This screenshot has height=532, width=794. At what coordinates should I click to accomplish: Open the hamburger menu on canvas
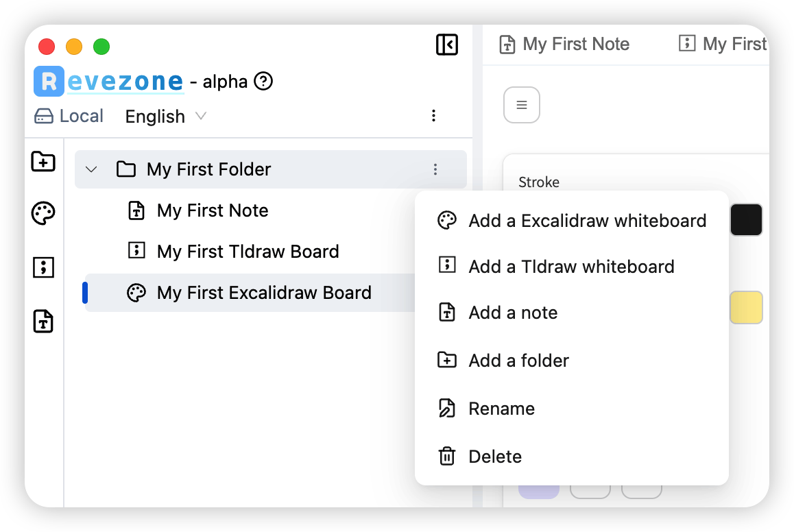(521, 105)
